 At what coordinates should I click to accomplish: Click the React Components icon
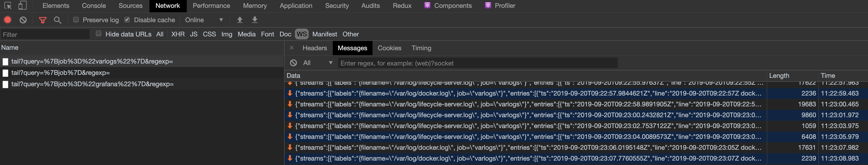click(427, 5)
